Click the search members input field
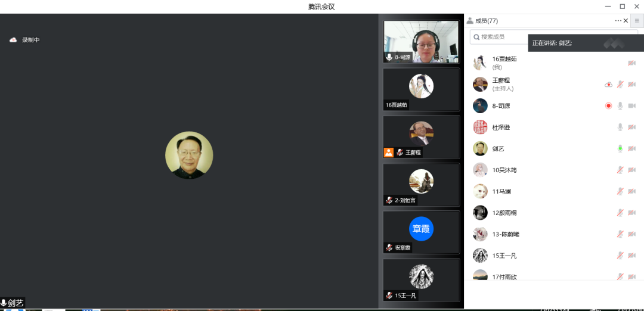The width and height of the screenshot is (644, 311). [x=501, y=37]
